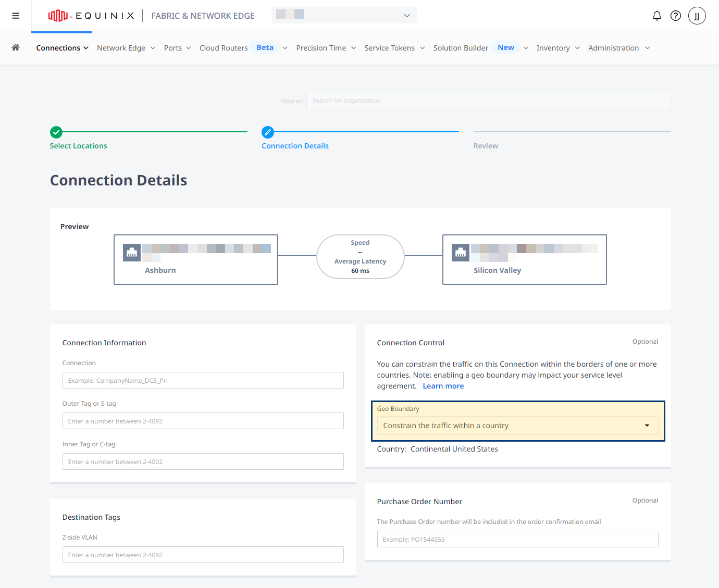
Task: Focus the Z-side VLAN field
Action: click(x=203, y=555)
